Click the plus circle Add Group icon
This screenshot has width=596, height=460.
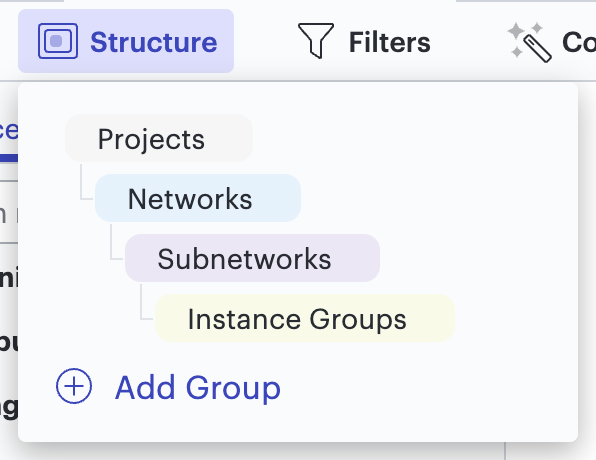point(74,386)
